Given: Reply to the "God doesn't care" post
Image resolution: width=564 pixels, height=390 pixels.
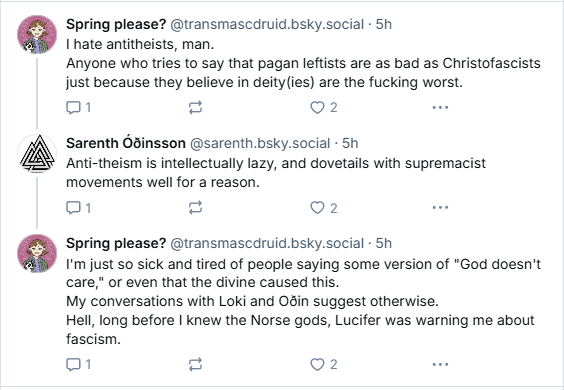Looking at the screenshot, I should 78,364.
